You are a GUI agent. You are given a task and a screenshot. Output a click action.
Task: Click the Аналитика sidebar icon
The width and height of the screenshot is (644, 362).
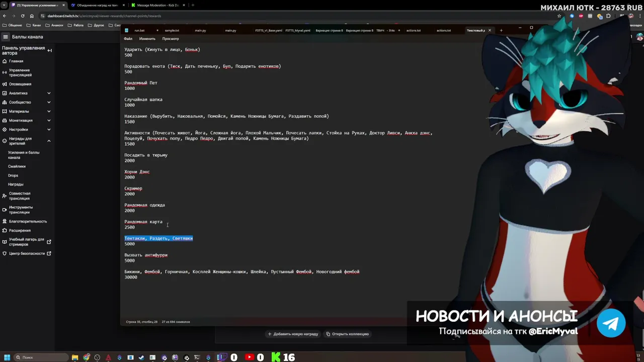pyautogui.click(x=5, y=93)
